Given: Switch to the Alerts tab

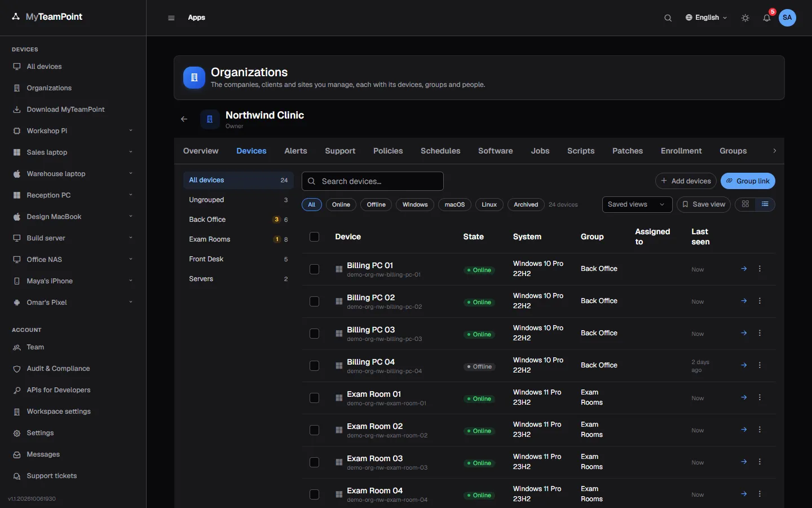Looking at the screenshot, I should (295, 151).
